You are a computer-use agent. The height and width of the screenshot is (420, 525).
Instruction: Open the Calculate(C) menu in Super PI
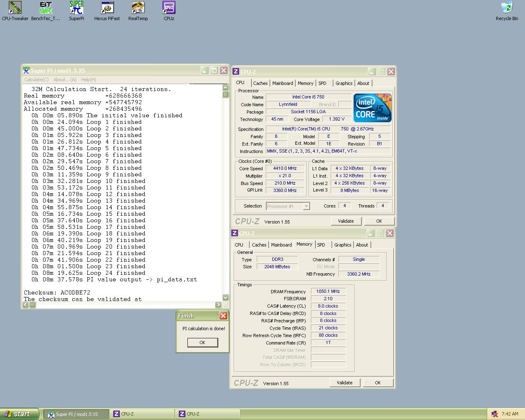pyautogui.click(x=36, y=80)
